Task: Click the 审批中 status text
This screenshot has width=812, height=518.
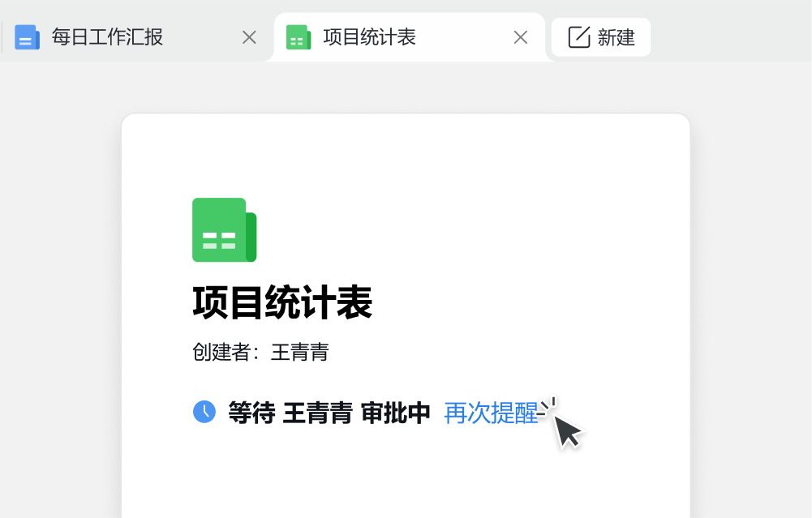Action: coord(396,413)
